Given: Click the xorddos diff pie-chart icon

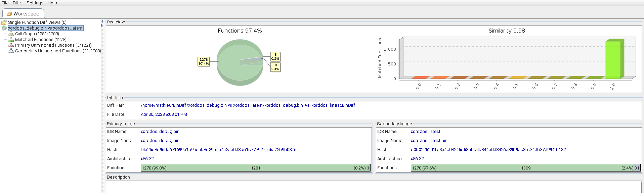Looking at the screenshot, I should tap(4, 28).
